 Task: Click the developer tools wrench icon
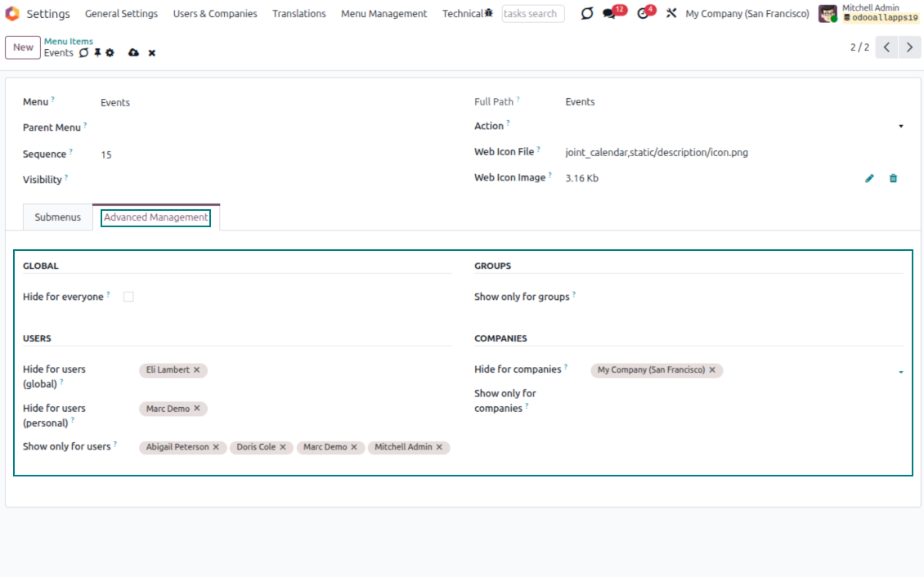tap(671, 14)
